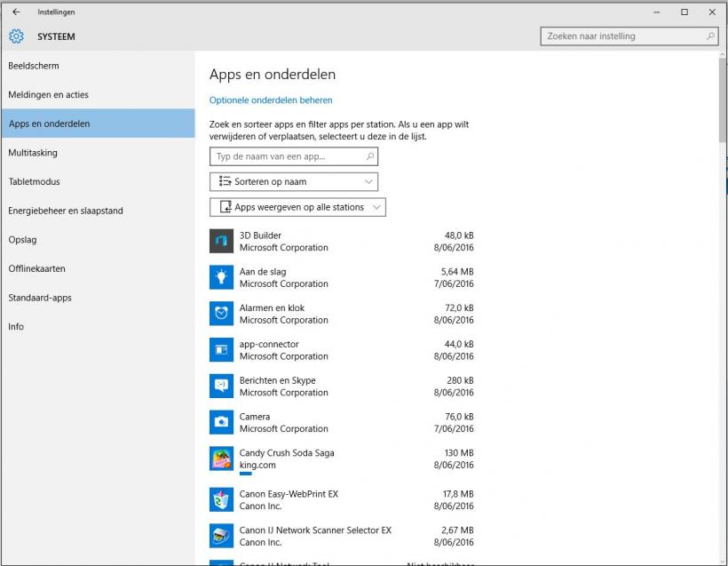Select the Camera app icon
Viewport: 728px width, 566px height.
tap(221, 422)
